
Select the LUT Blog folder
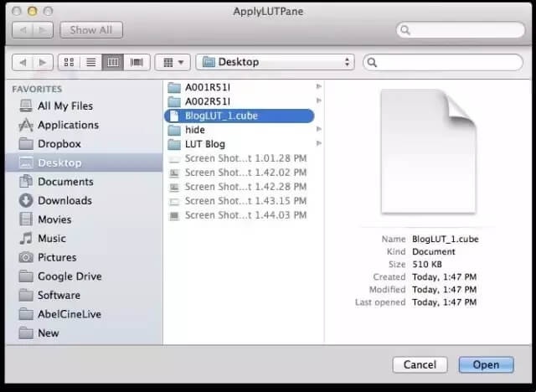[204, 144]
